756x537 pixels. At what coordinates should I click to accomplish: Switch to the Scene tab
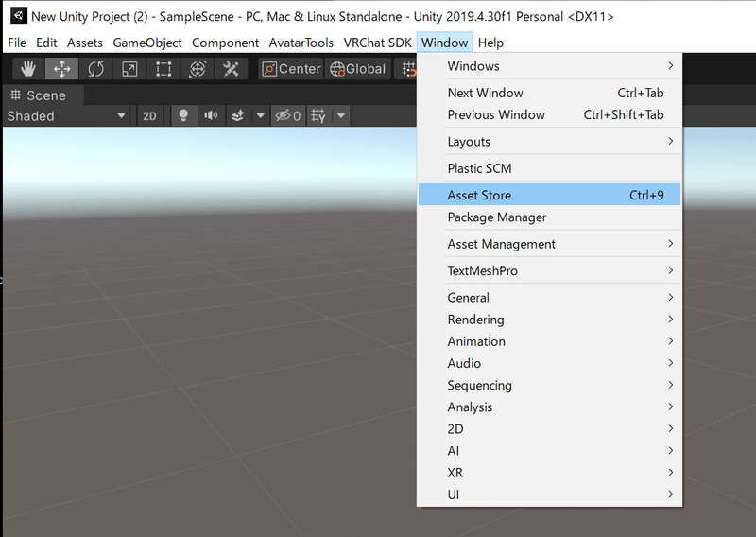click(x=43, y=95)
